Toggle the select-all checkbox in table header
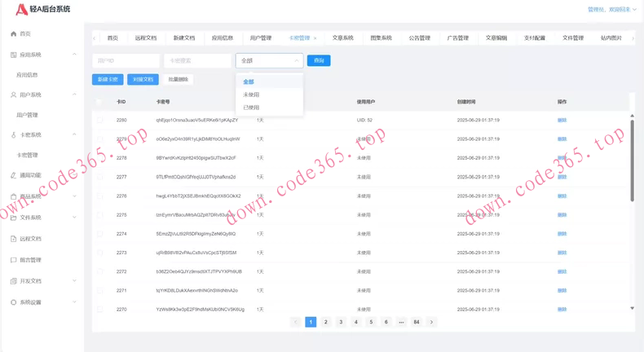Image resolution: width=644 pixels, height=352 pixels. tap(99, 102)
